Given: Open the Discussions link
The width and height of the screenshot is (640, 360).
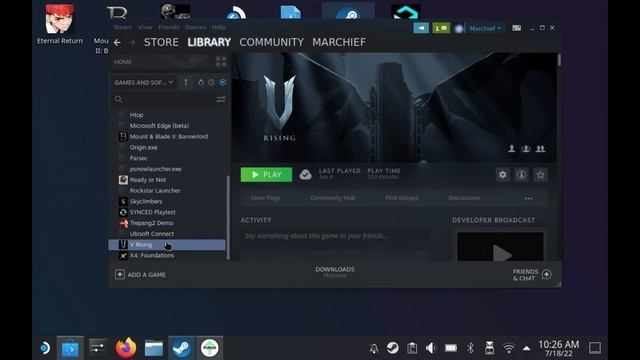Looking at the screenshot, I should coord(464,198).
